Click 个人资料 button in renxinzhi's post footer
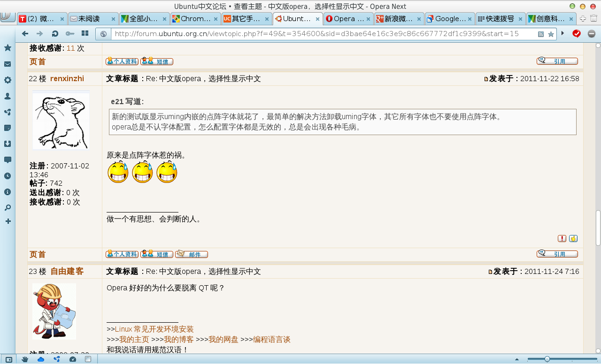 pos(122,254)
